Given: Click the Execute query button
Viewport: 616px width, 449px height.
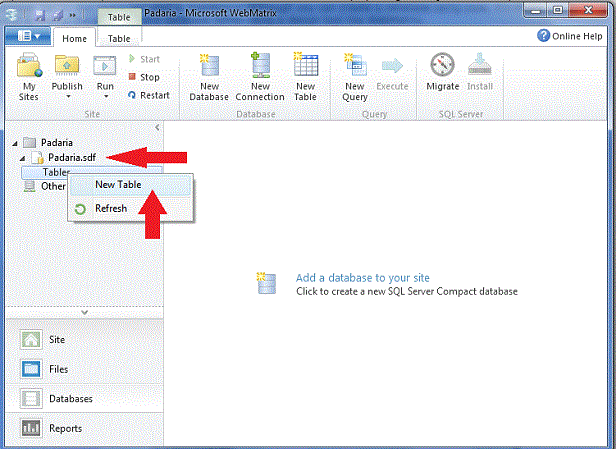Looking at the screenshot, I should pyautogui.click(x=392, y=75).
